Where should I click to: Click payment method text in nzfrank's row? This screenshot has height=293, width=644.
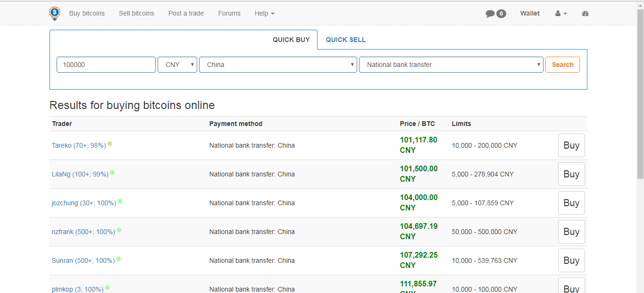[x=252, y=232]
